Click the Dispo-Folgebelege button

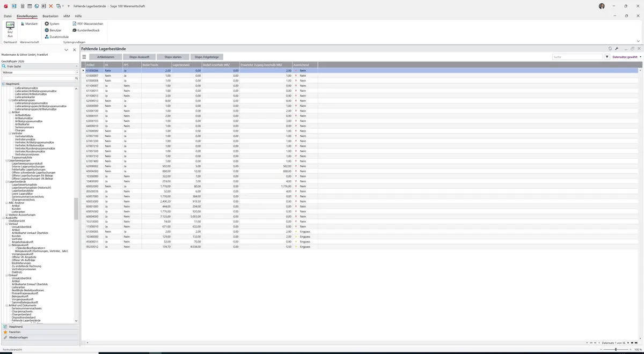click(207, 57)
